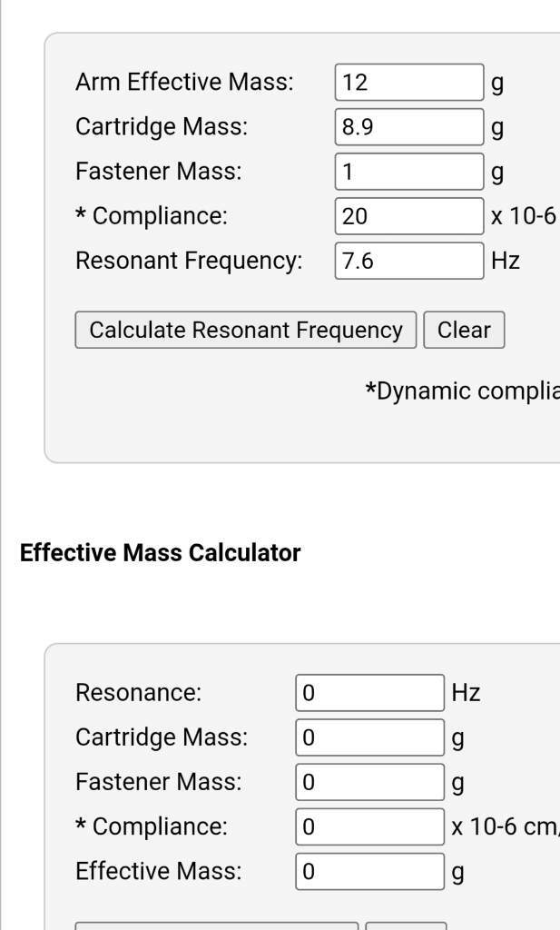
Task: Click Cartridge Mass field in Effective Mass Calculator
Action: [x=369, y=737]
